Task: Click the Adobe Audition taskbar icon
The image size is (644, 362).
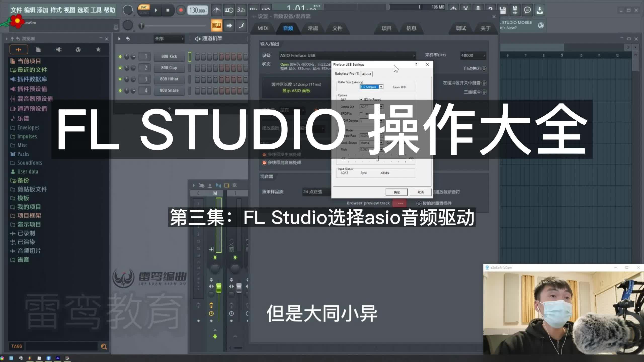Action: click(x=58, y=358)
